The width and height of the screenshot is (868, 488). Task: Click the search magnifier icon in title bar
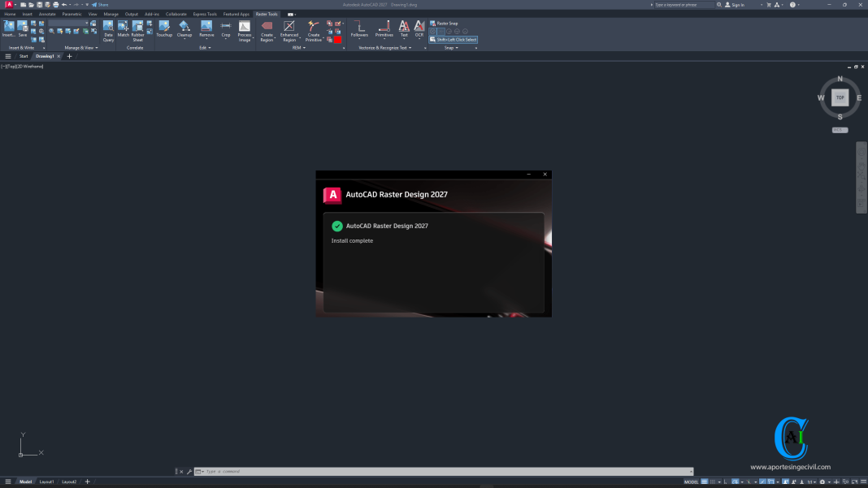(719, 4)
